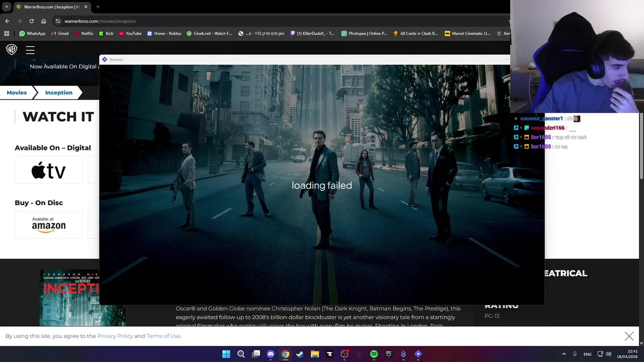The width and height of the screenshot is (644, 362).
Task: Go back with Chrome's back arrow
Action: 7,21
